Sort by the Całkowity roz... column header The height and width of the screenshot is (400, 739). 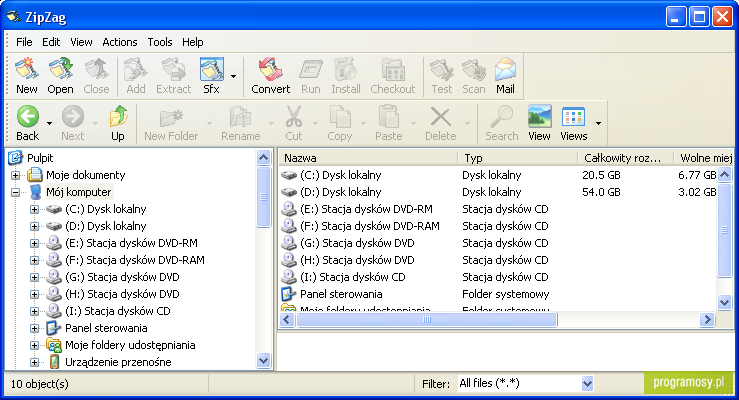coord(626,158)
